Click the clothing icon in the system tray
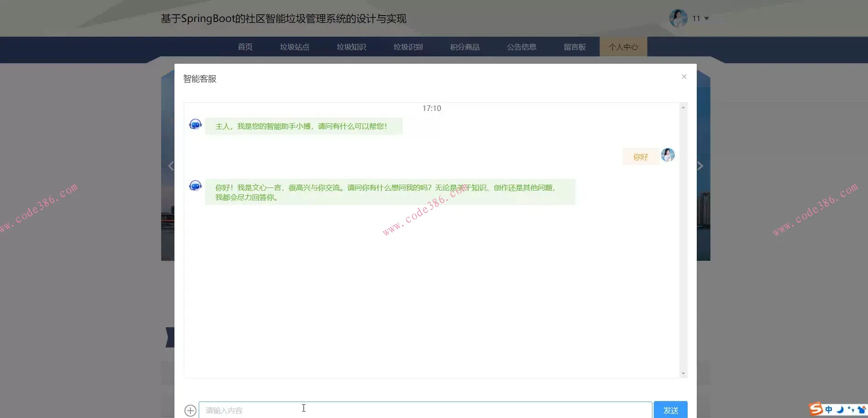The width and height of the screenshot is (868, 418). 861,409
